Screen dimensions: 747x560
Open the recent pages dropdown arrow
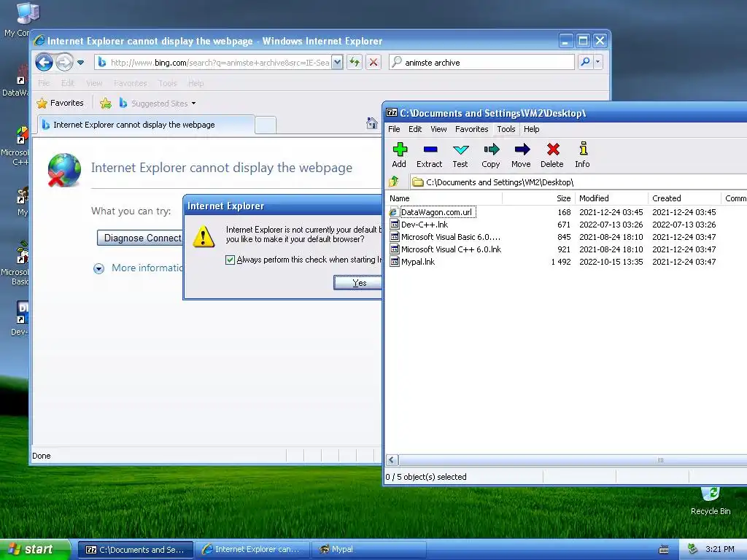(x=80, y=63)
